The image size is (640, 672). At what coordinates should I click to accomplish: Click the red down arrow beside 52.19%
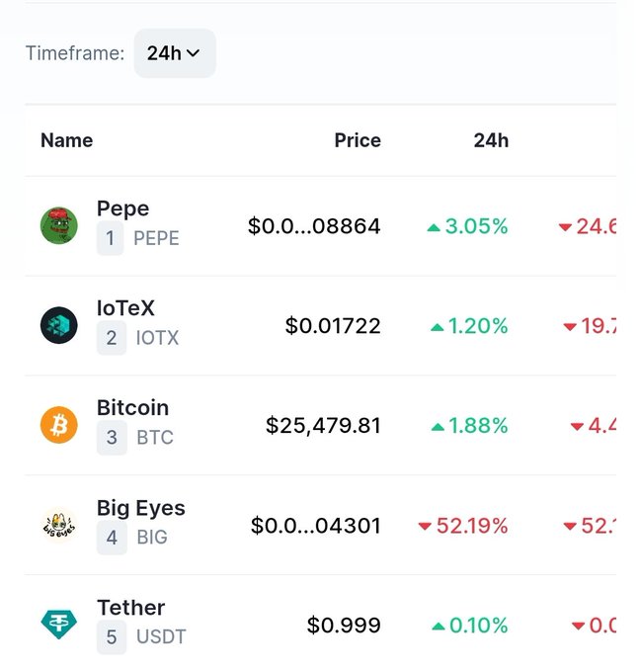click(x=425, y=526)
